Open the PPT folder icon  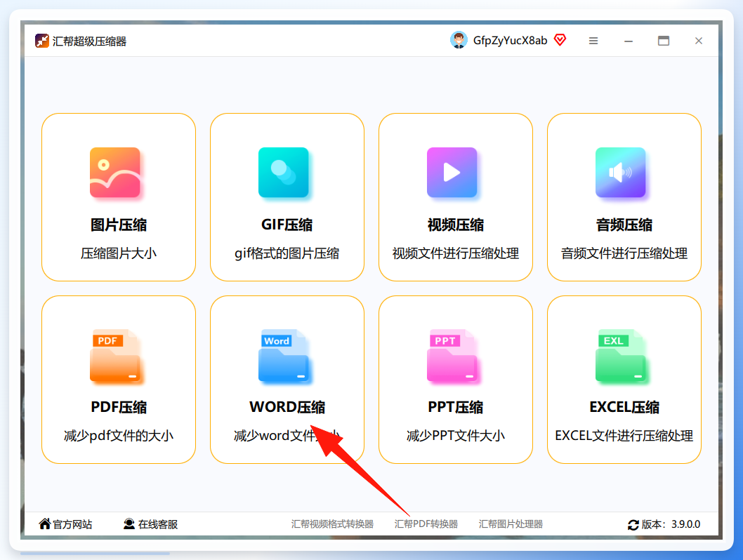tap(452, 356)
